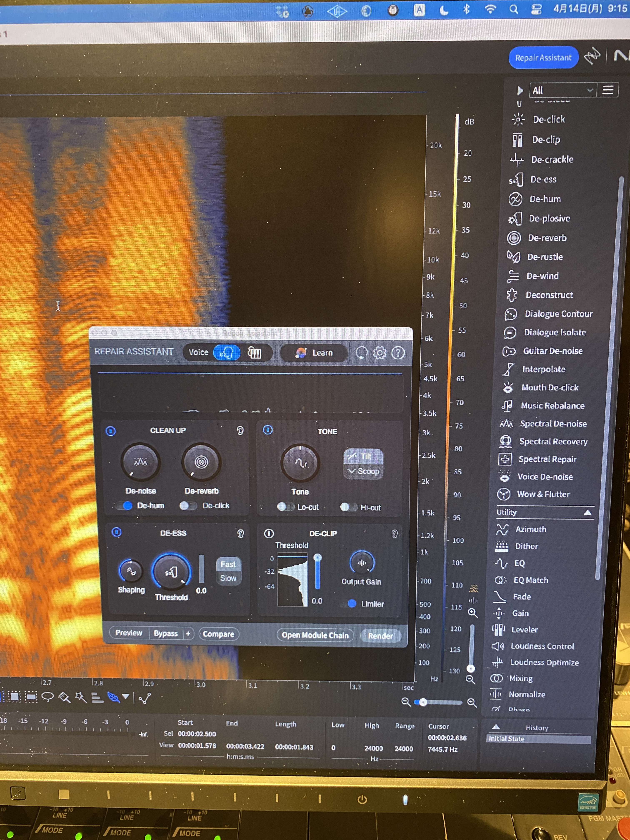630x840 pixels.
Task: Open the Interpolate module
Action: click(x=534, y=369)
